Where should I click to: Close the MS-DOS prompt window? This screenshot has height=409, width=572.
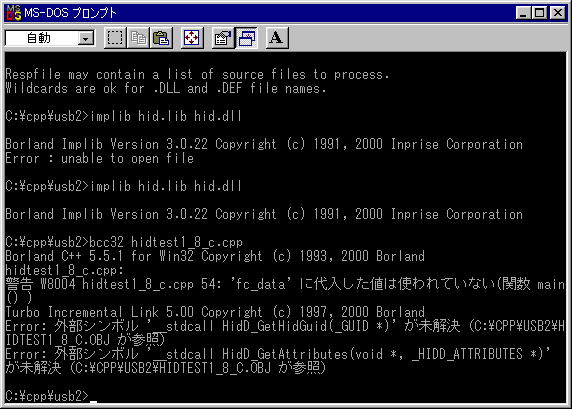click(x=558, y=13)
